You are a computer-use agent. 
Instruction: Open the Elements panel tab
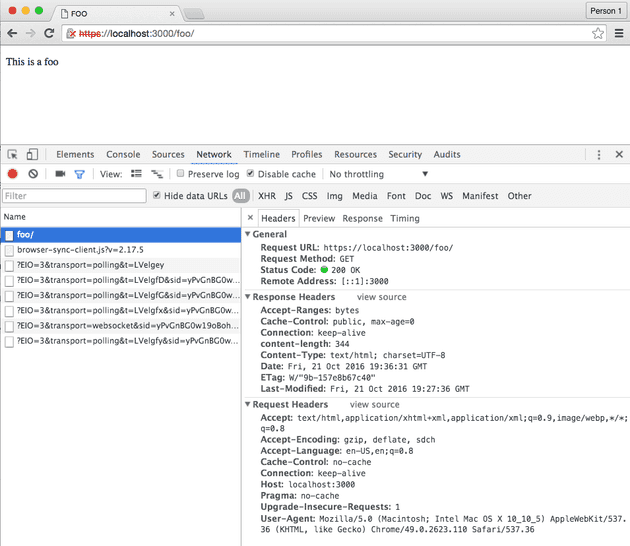(x=75, y=154)
